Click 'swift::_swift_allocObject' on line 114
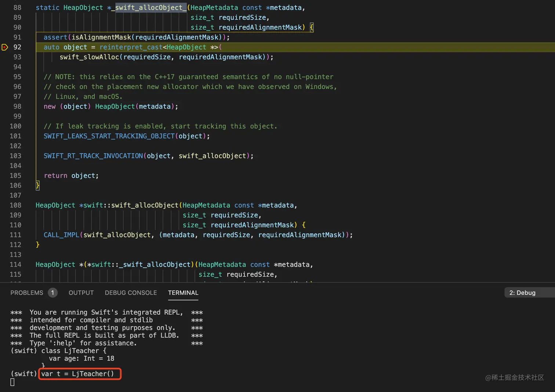 141,265
